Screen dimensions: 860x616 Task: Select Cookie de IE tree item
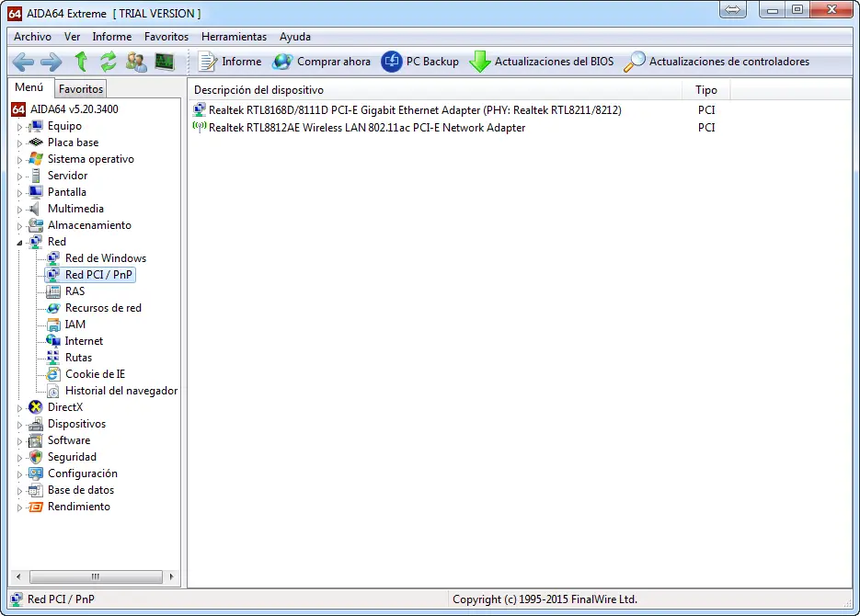click(95, 374)
